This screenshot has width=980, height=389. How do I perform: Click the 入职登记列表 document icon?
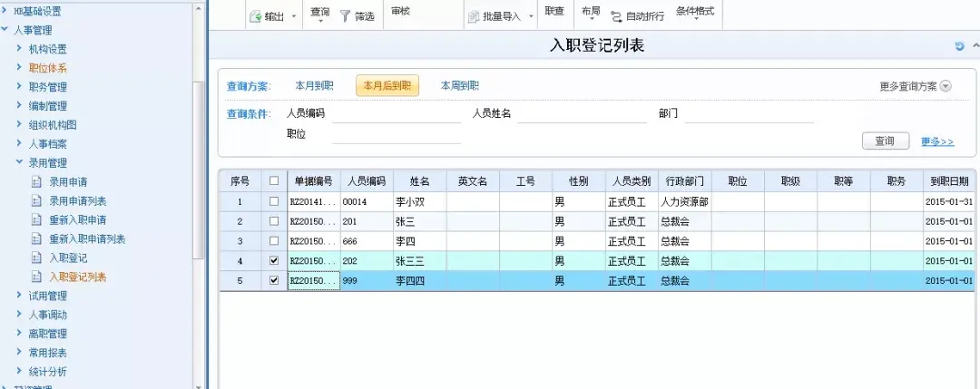click(36, 277)
